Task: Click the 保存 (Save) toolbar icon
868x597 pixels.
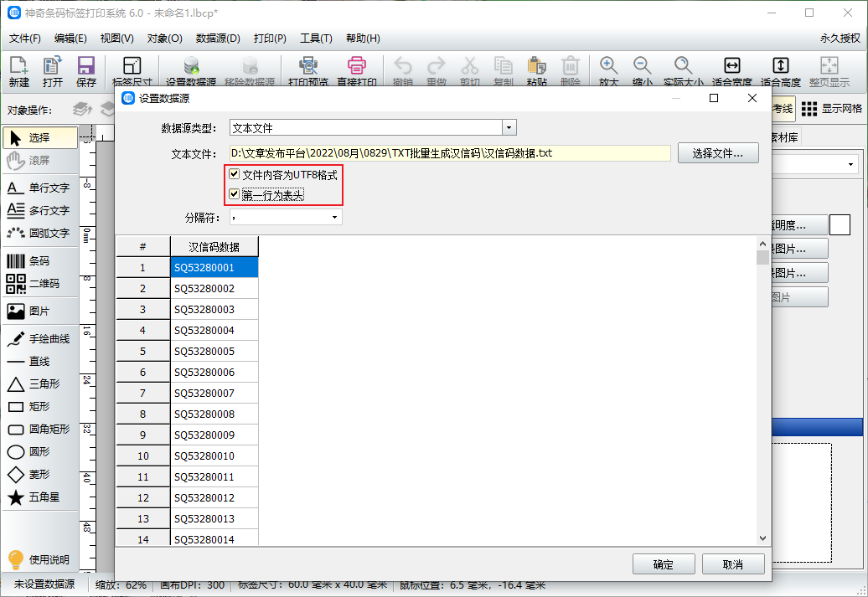Action: [x=85, y=71]
